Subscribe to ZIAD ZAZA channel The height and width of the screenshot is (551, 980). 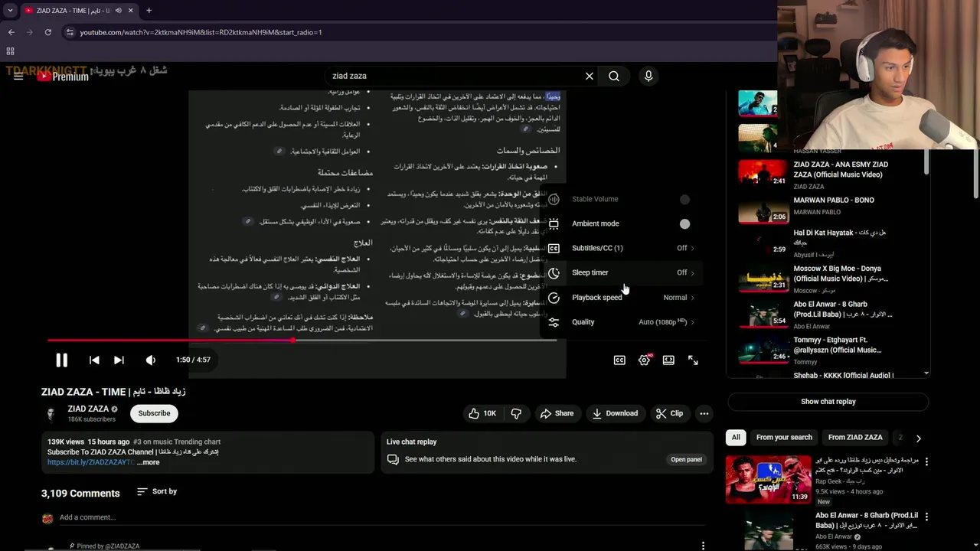tap(154, 413)
